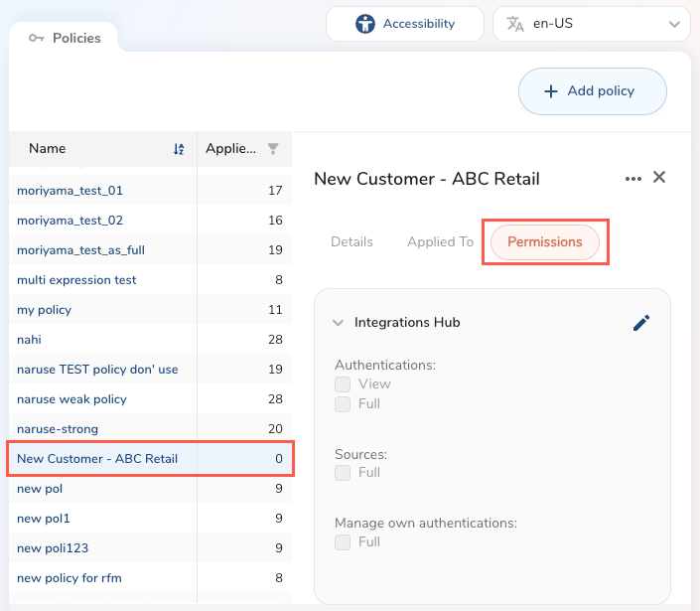The height and width of the screenshot is (611, 700).
Task: Enable View checkbox under Authentications
Action: coord(343,384)
